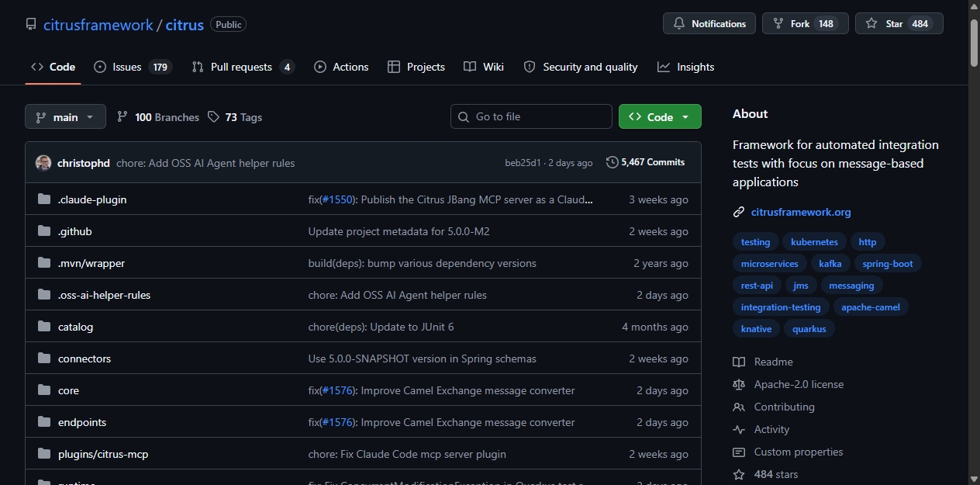Click the fork icon beside Fork 148
Screen dimensions: 980x485
pyautogui.click(x=778, y=24)
